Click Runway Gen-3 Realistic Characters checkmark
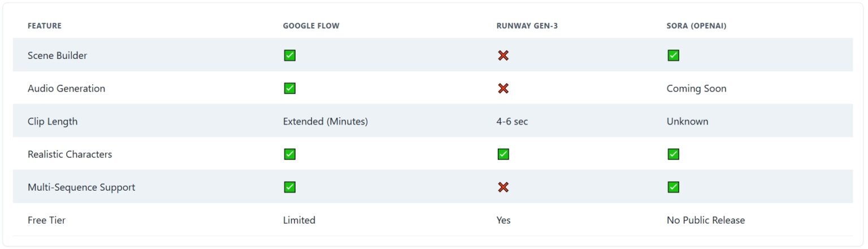Viewport: 868px width, 249px height. point(503,154)
